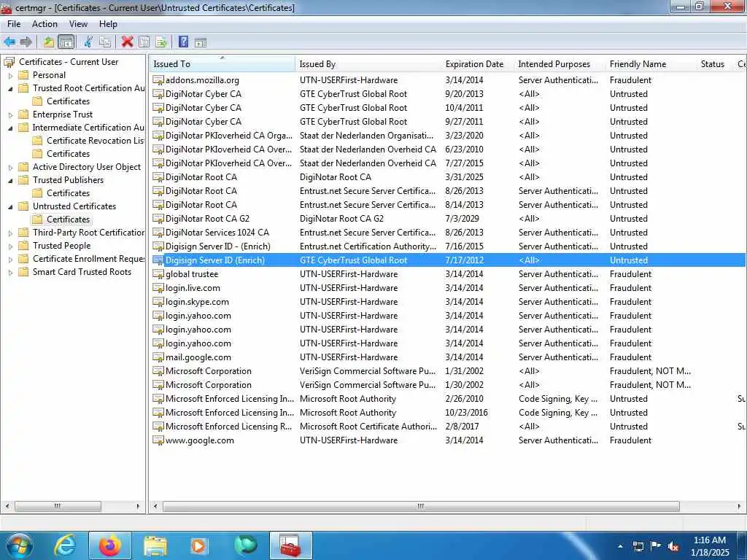
Task: Open the File menu
Action: pyautogui.click(x=14, y=24)
